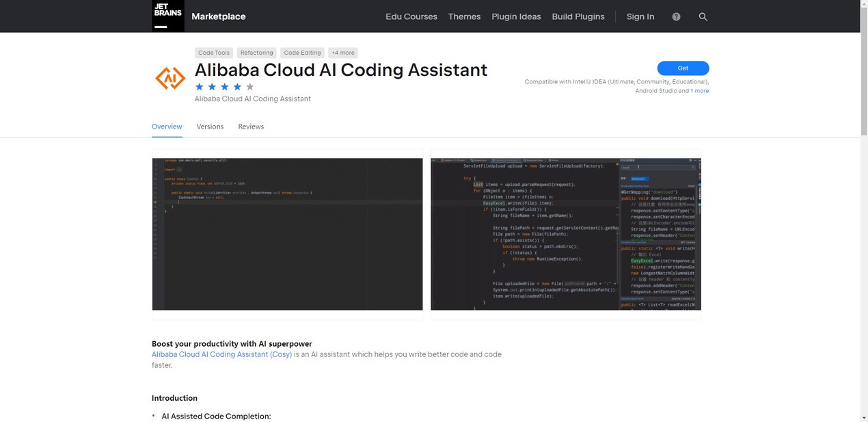Switch to the Versions tab
This screenshot has height=422, width=868.
(x=210, y=127)
